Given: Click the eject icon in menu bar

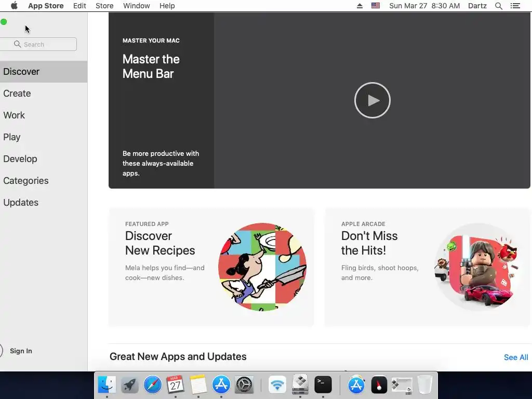Looking at the screenshot, I should (x=360, y=6).
